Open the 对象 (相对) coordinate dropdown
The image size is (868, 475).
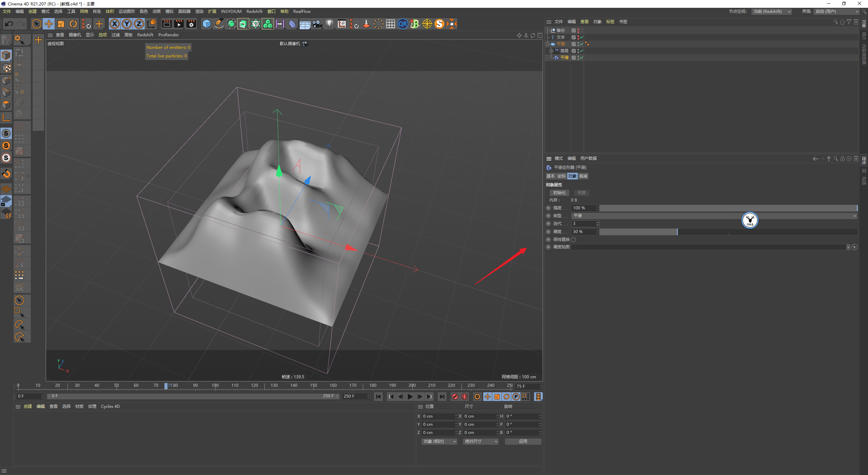(x=439, y=441)
